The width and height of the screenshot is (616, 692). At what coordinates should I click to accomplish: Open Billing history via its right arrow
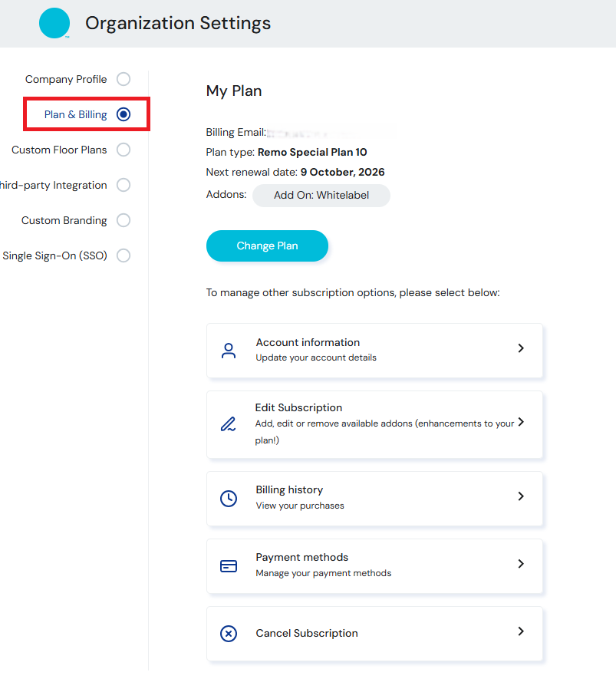[x=521, y=496]
